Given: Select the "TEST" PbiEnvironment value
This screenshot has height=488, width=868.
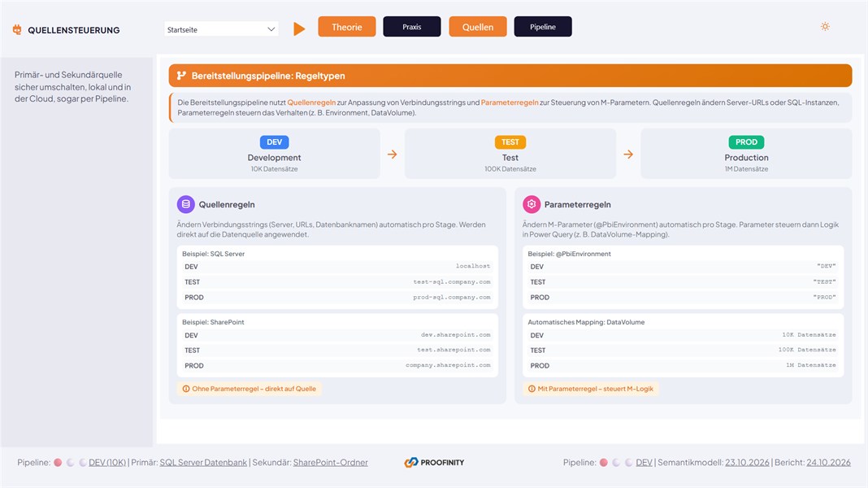Looking at the screenshot, I should (x=825, y=281).
